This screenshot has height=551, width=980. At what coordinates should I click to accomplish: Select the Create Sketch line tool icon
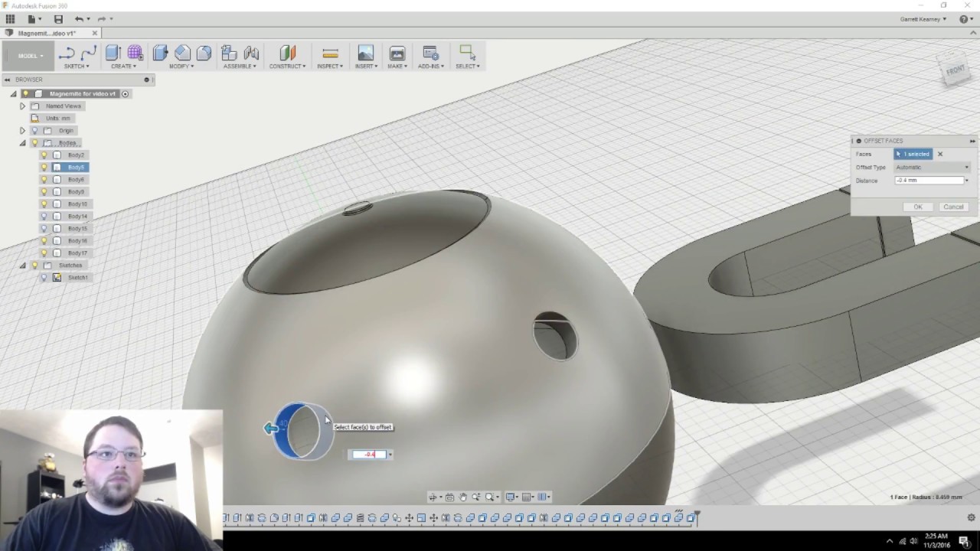tap(67, 53)
